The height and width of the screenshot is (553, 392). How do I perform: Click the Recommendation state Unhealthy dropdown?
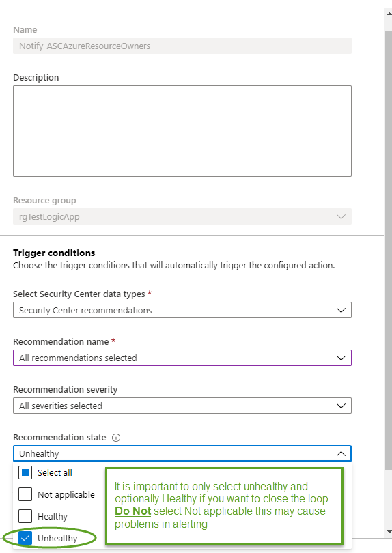[182, 453]
